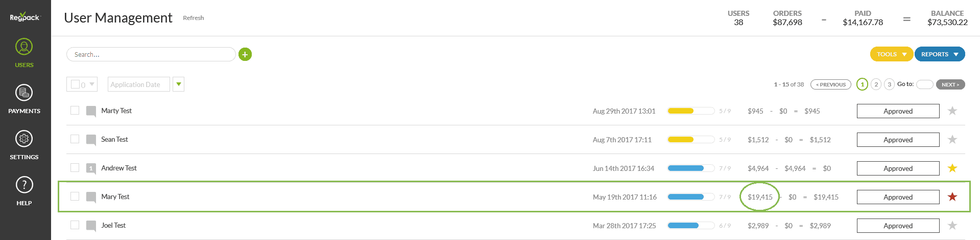Click the green add user plus icon
The image size is (980, 240).
[x=245, y=54]
